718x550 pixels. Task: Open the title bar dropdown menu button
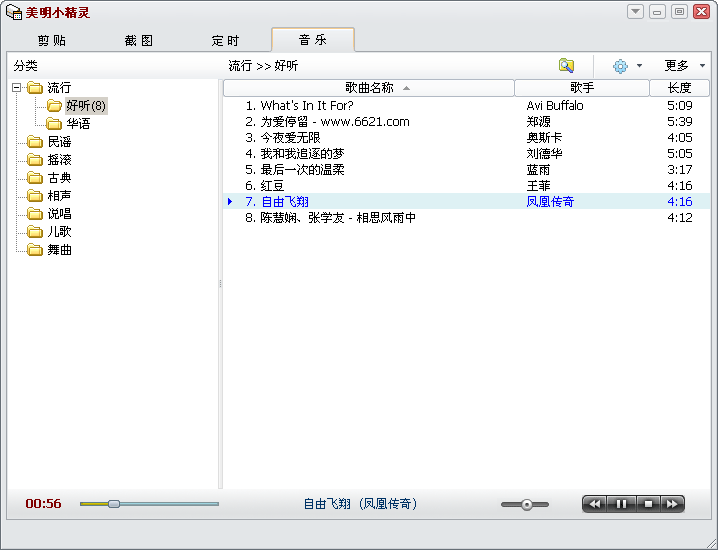click(635, 11)
